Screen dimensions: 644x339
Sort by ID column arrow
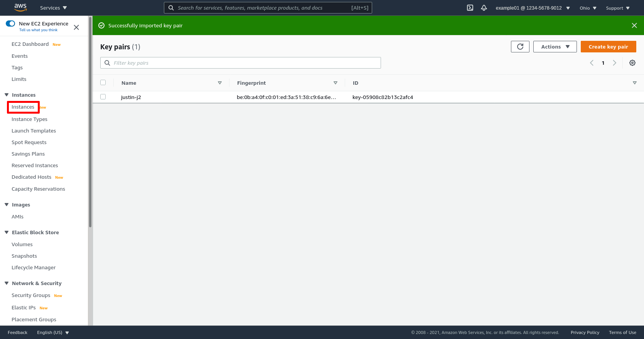pyautogui.click(x=635, y=83)
